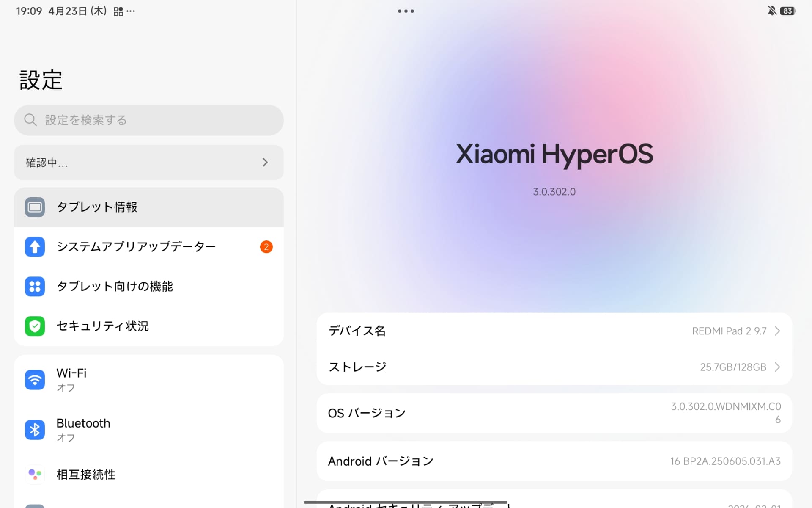The width and height of the screenshot is (812, 508).
Task: Select システムアプリアップデーター menu entry
Action: [136, 247]
